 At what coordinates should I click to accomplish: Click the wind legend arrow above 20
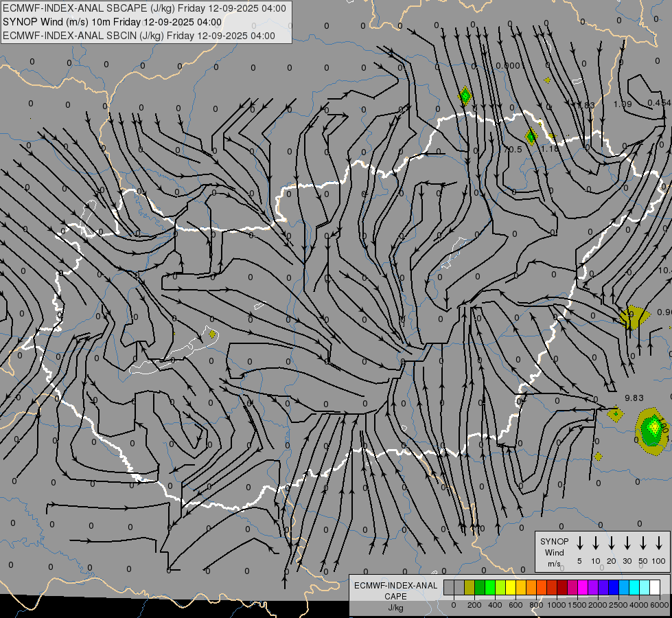click(612, 543)
